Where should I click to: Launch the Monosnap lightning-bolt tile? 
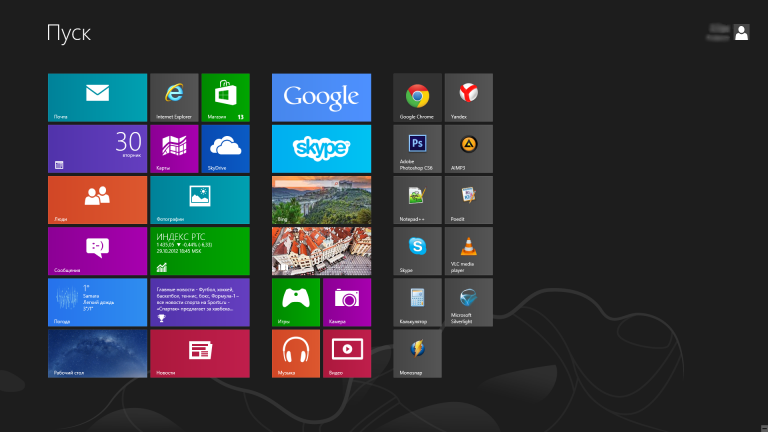pyautogui.click(x=417, y=354)
